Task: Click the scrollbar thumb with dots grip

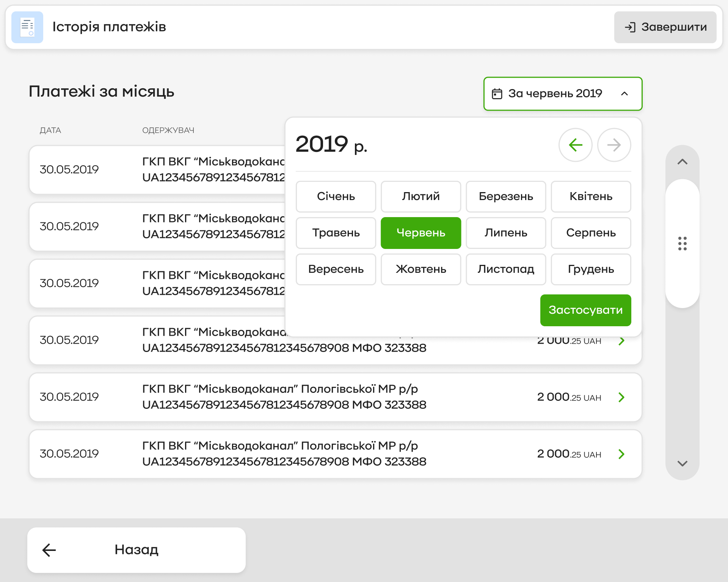Action: point(682,244)
